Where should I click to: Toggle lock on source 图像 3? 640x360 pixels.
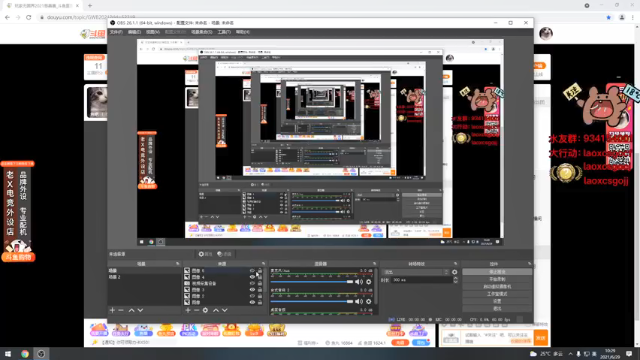[260, 289]
